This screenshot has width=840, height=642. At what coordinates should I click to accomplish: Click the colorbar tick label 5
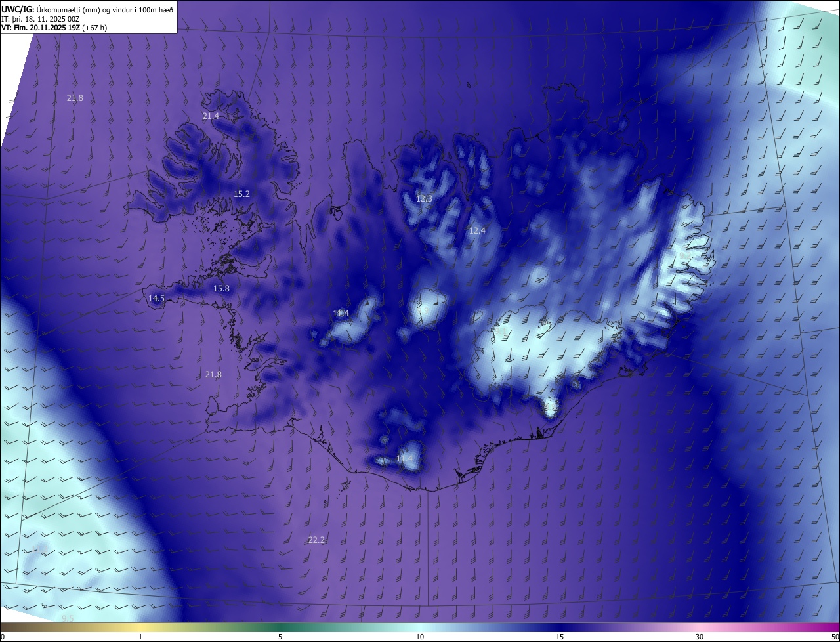pos(280,637)
